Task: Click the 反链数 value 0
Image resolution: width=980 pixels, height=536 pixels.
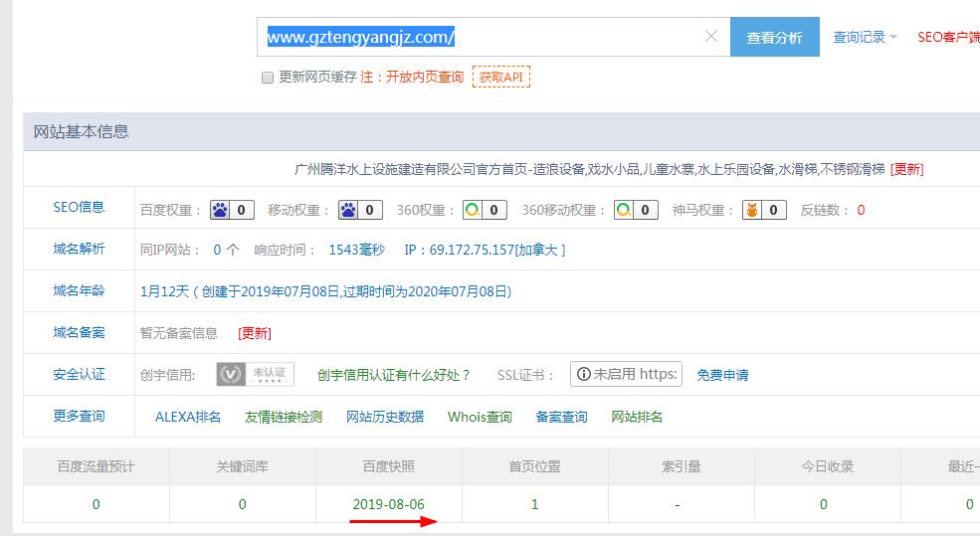Action: [861, 211]
